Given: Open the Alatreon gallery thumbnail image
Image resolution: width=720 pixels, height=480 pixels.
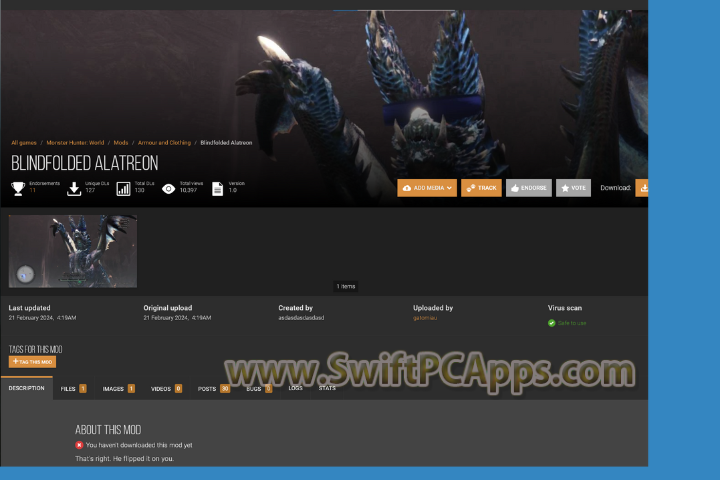Looking at the screenshot, I should tap(73, 251).
